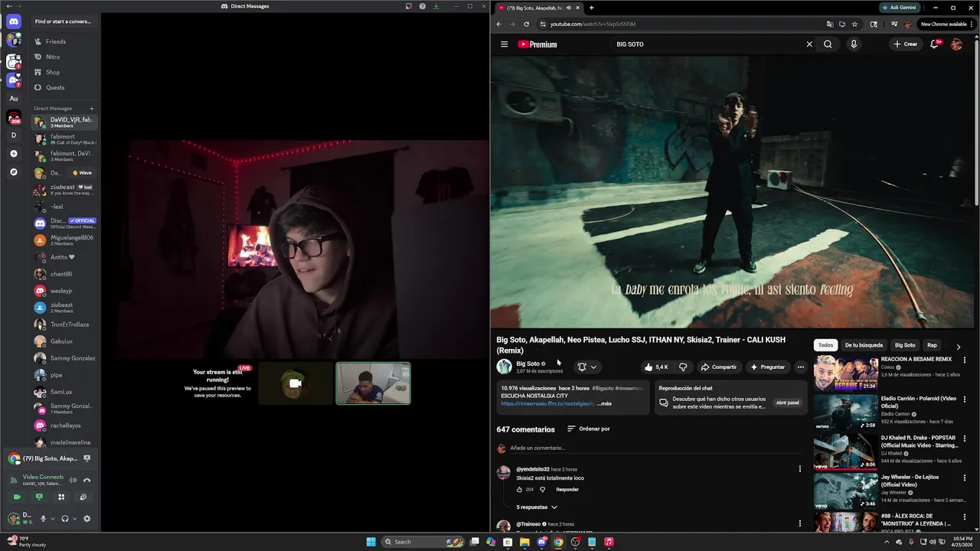Go to YouTube Premium home logo
This screenshot has height=551, width=980.
[537, 44]
